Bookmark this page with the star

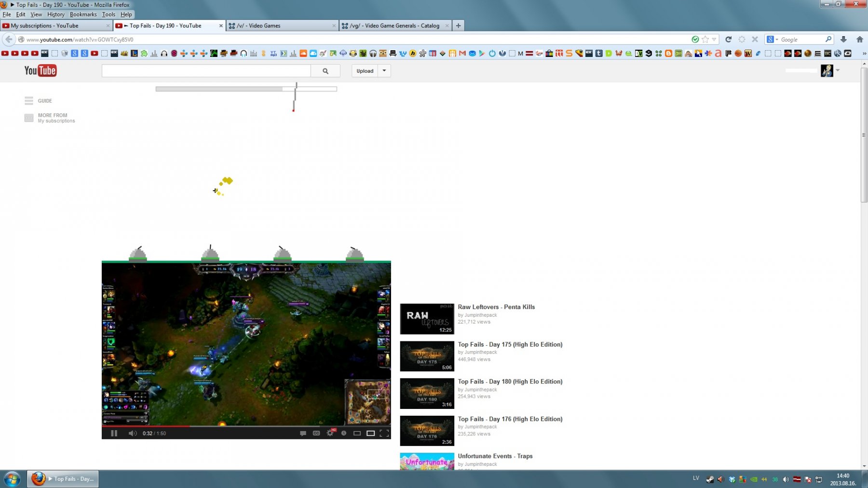point(705,40)
